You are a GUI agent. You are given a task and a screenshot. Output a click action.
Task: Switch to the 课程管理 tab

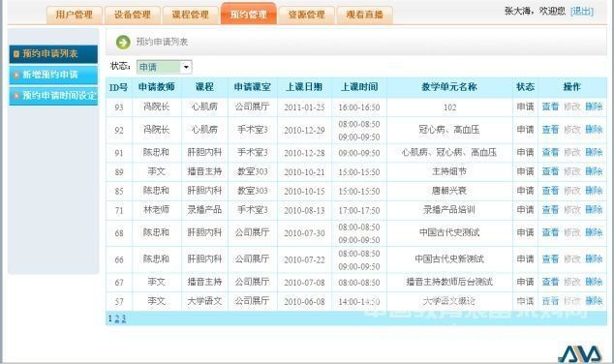(191, 15)
